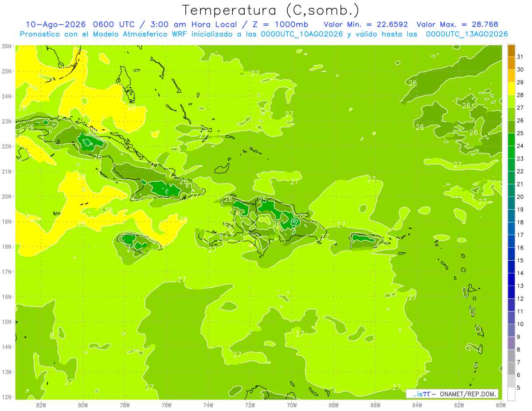Click the '10' value on the color scale

pos(520,324)
